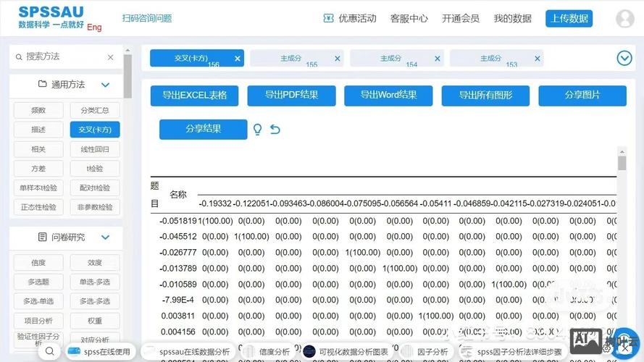Select the 多选-多选 method

[x=95, y=301]
